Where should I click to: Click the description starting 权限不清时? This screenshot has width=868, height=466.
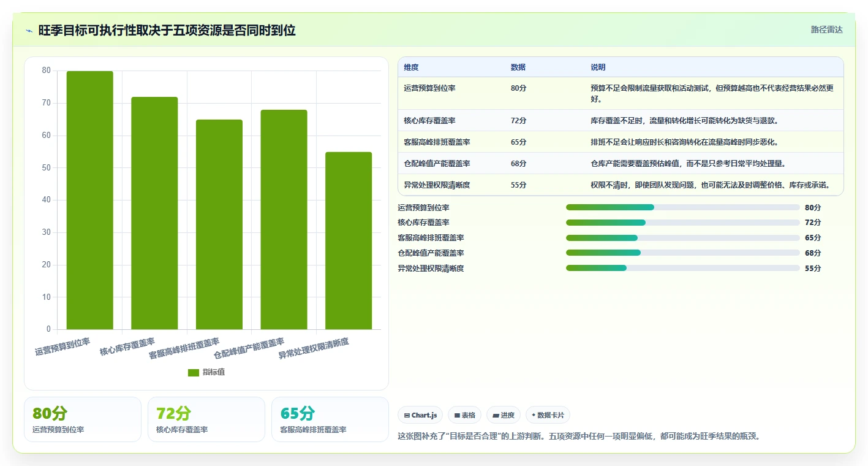pyautogui.click(x=711, y=185)
